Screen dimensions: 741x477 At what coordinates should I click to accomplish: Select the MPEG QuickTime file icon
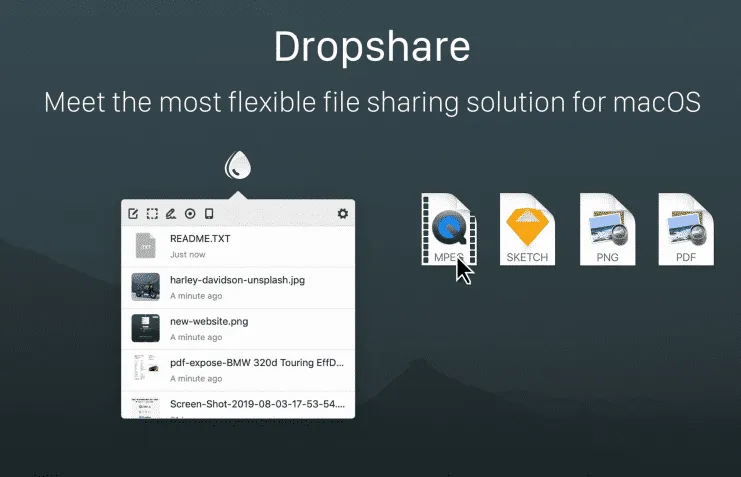(449, 229)
